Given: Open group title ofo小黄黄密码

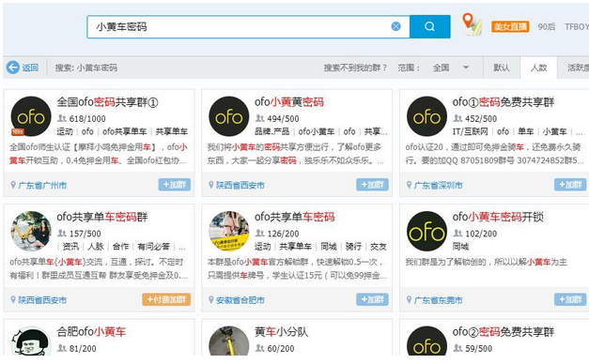Looking at the screenshot, I should (x=289, y=101).
